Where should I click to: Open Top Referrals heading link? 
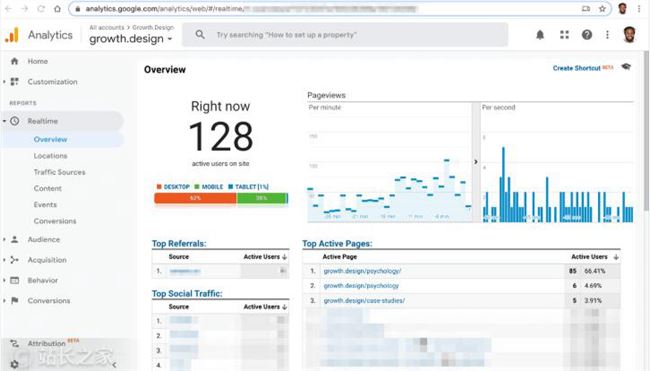(179, 243)
